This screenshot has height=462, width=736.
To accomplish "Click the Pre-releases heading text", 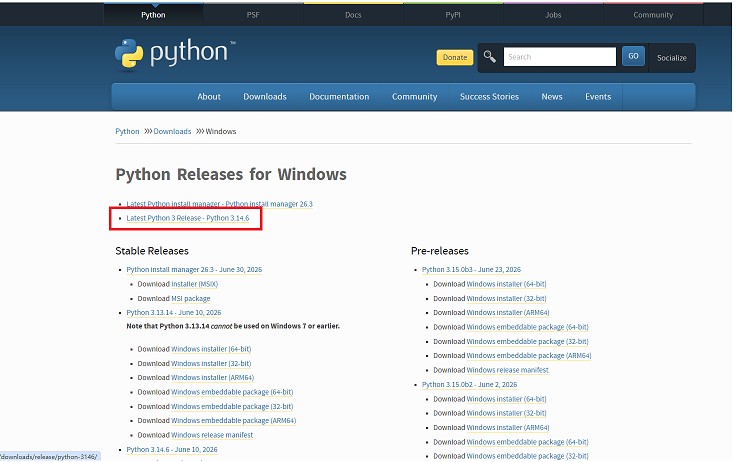I will tap(440, 251).
